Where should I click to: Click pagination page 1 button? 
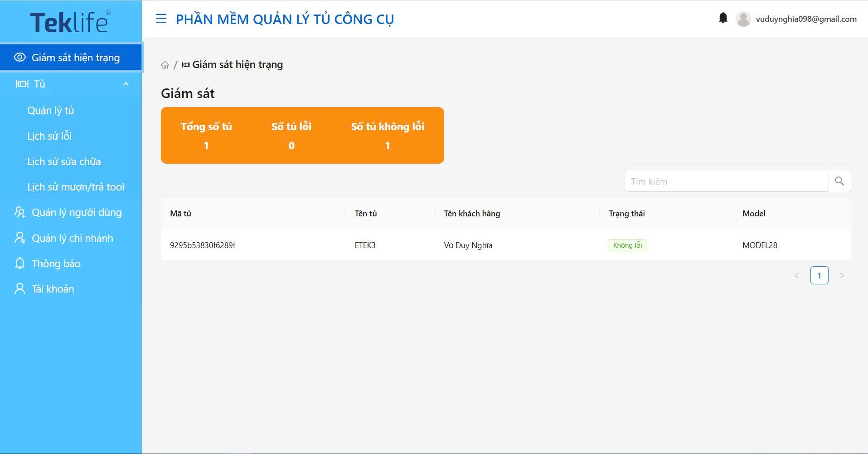(x=819, y=275)
